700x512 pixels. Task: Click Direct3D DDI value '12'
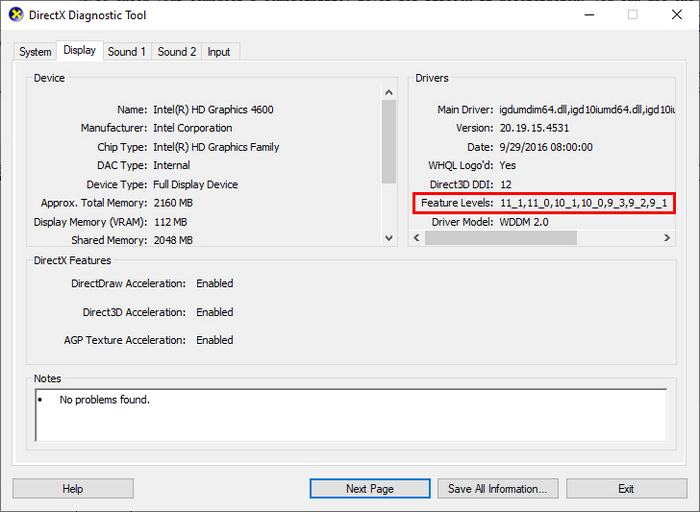[506, 184]
